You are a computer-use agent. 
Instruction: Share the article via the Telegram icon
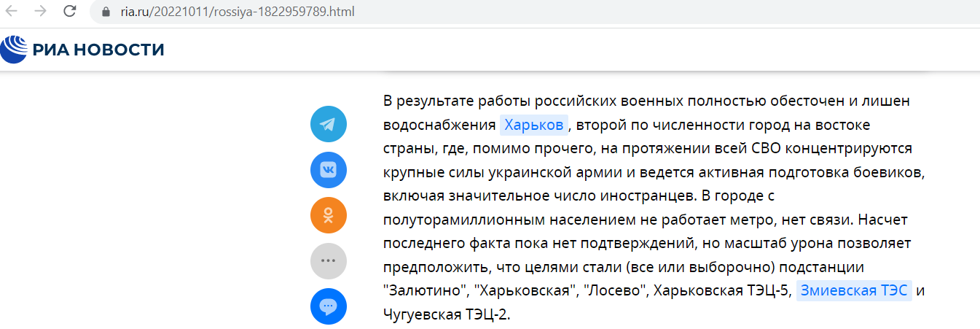329,124
